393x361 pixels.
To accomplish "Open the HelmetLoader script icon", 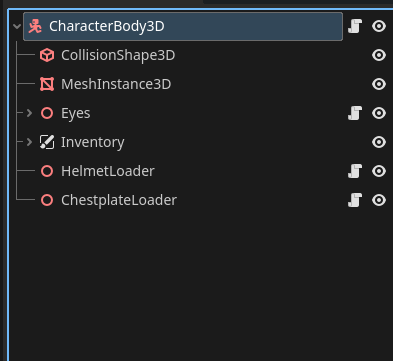I will click(x=355, y=171).
